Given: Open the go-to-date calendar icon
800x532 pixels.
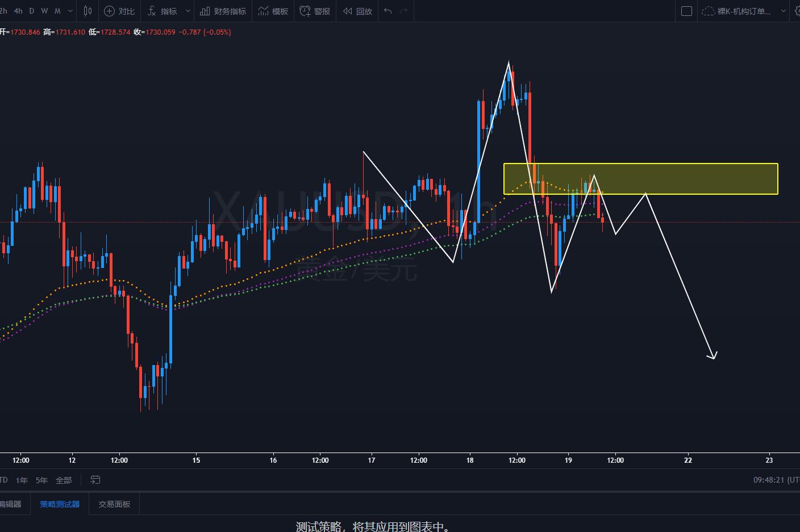Looking at the screenshot, I should point(95,480).
